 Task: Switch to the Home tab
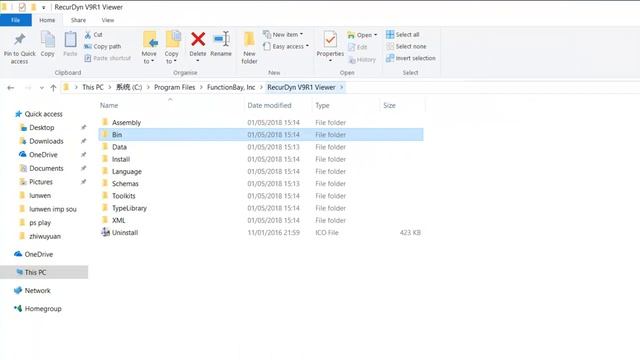click(47, 20)
